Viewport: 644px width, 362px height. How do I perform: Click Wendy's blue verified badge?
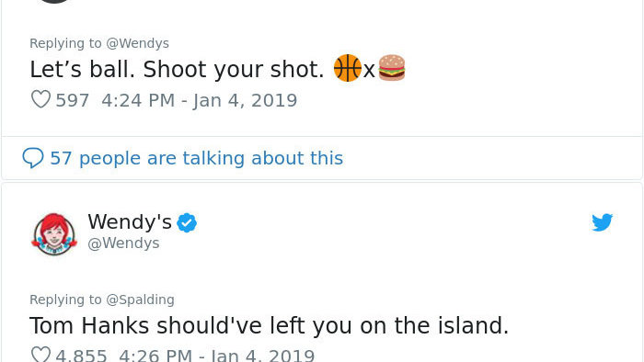pyautogui.click(x=187, y=222)
